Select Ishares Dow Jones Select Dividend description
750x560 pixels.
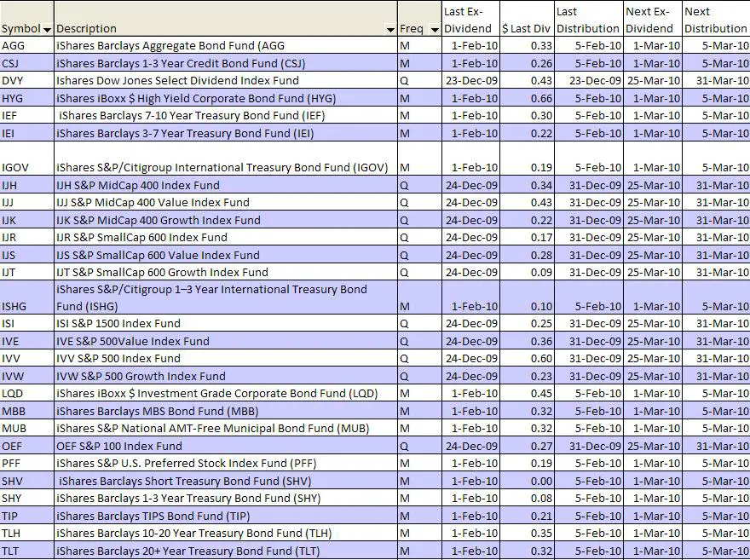tap(226, 80)
